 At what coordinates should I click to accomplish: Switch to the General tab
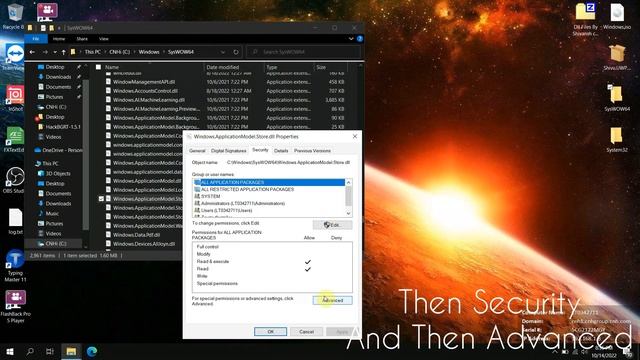click(x=197, y=151)
